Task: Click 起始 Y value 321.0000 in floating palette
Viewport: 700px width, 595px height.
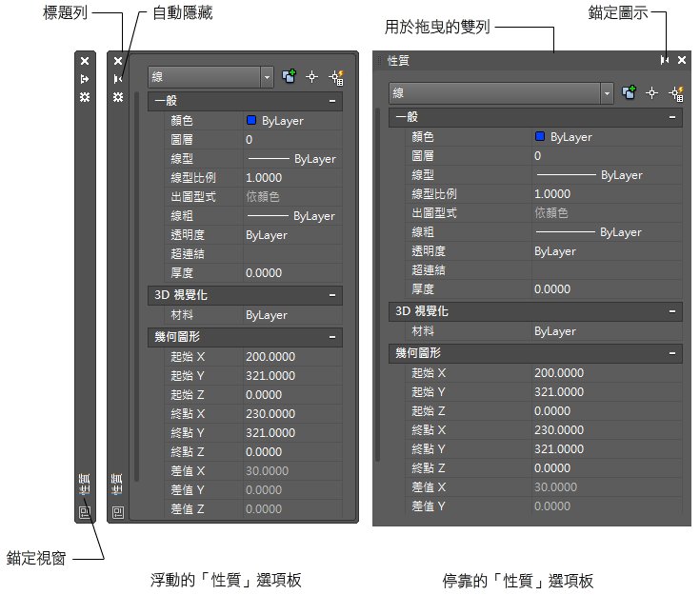Action: (293, 376)
